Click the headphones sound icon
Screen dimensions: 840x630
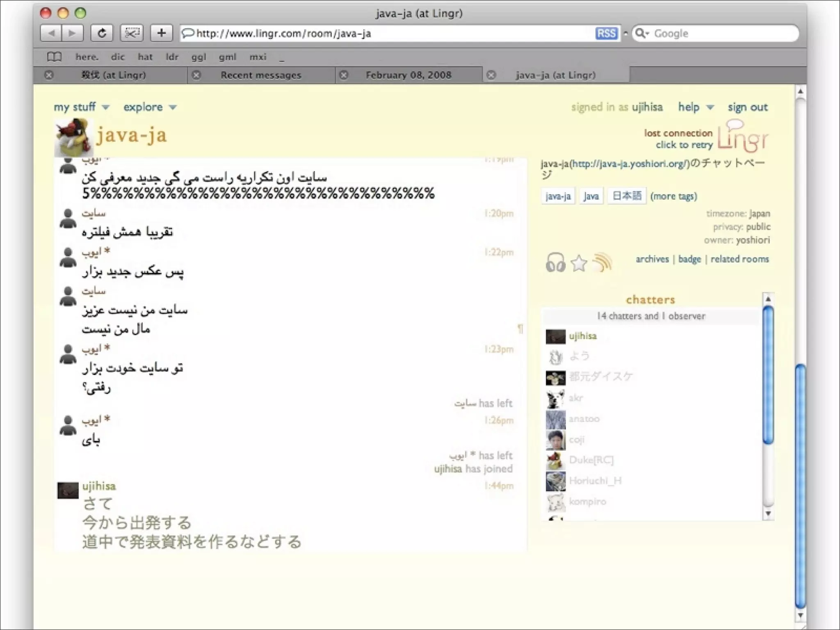pyautogui.click(x=555, y=263)
